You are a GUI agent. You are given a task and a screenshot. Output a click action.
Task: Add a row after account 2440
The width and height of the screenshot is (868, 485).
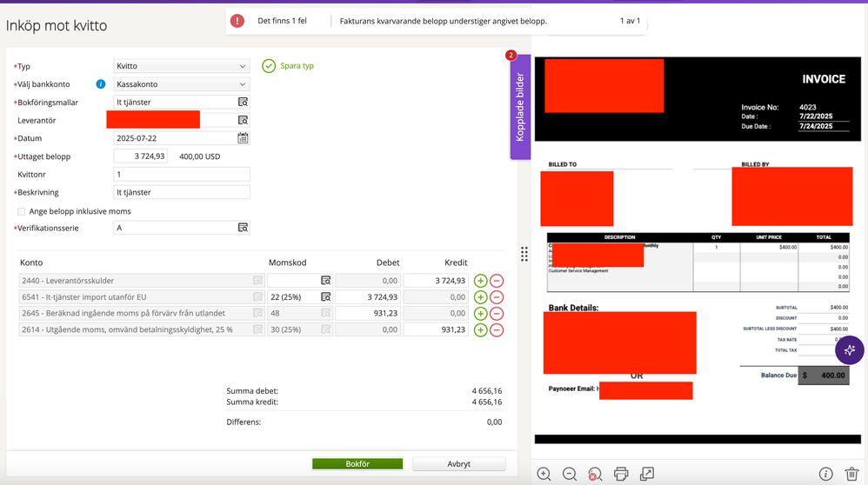tap(480, 281)
